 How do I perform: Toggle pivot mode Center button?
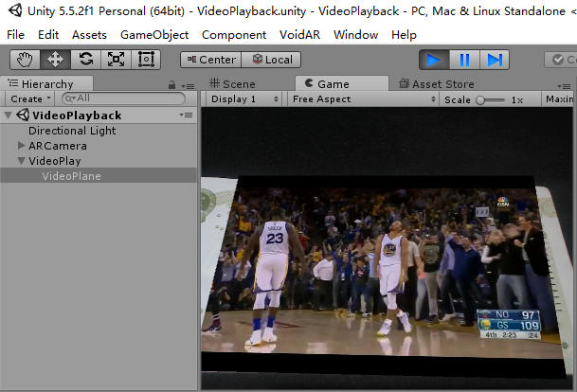tap(211, 60)
